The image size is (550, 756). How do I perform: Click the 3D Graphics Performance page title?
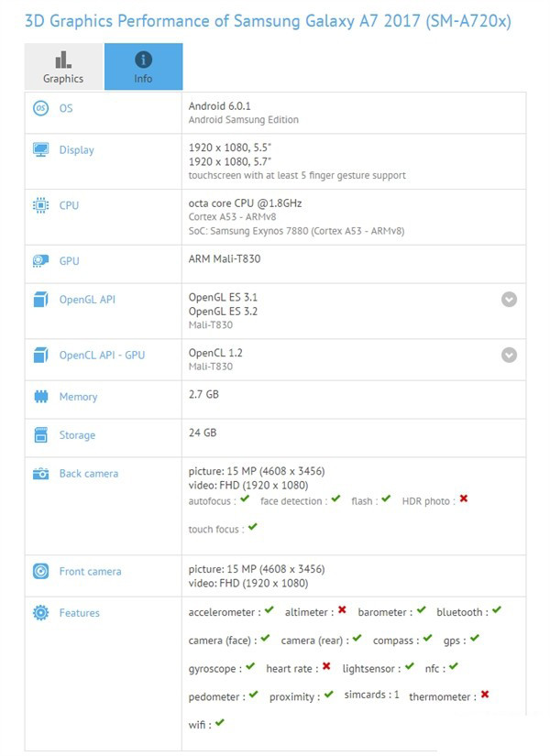(268, 21)
